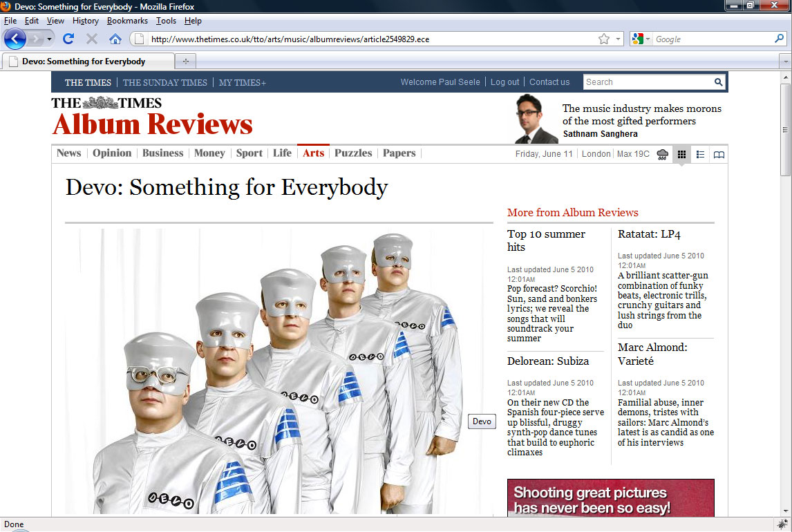Screen dimensions: 792x532
Task: Click Sathnam Sanghera's portrait thumbnail
Action: coord(536,119)
